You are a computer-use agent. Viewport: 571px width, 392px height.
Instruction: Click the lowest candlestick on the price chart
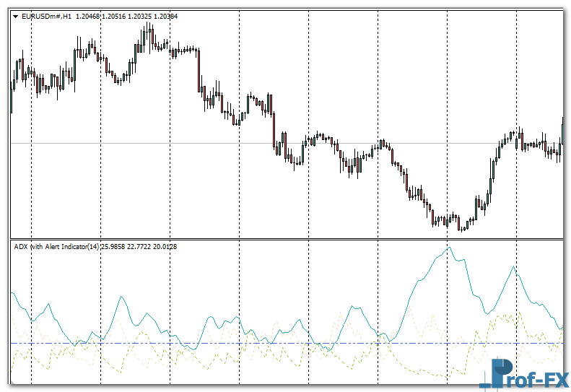pos(463,225)
